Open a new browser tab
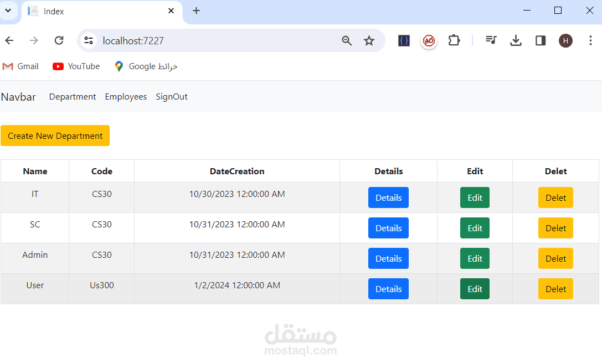 coord(196,11)
